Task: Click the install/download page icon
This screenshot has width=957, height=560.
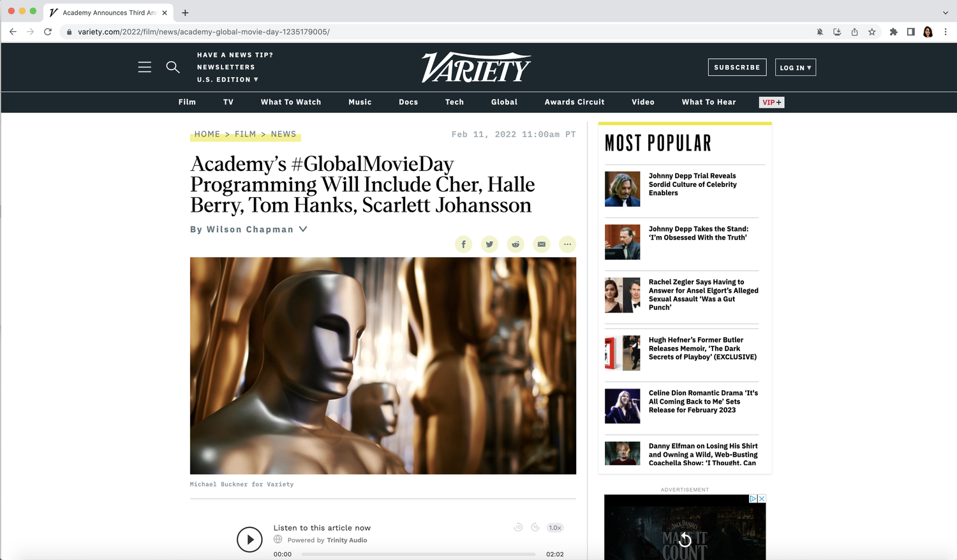Action: [837, 32]
